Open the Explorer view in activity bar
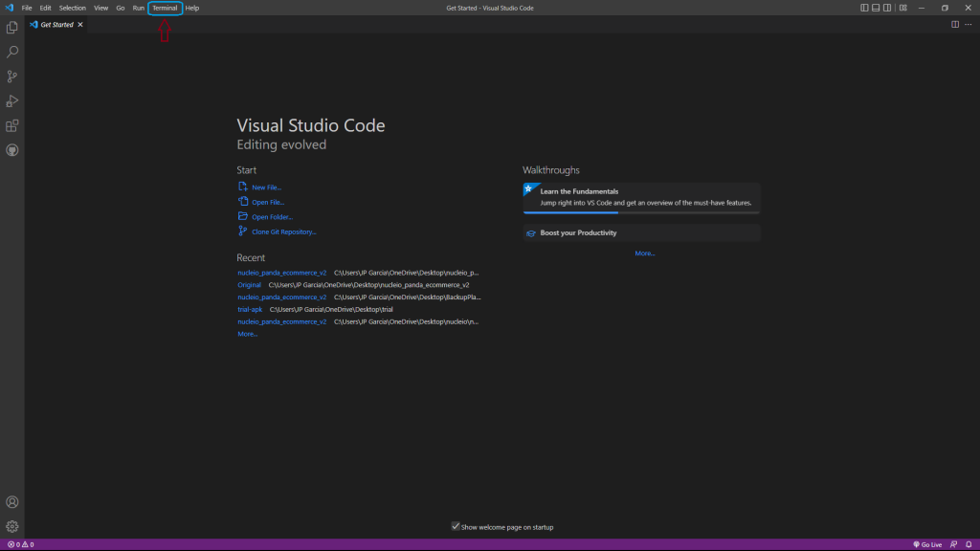Viewport: 980px width, 551px height. pos(11,28)
